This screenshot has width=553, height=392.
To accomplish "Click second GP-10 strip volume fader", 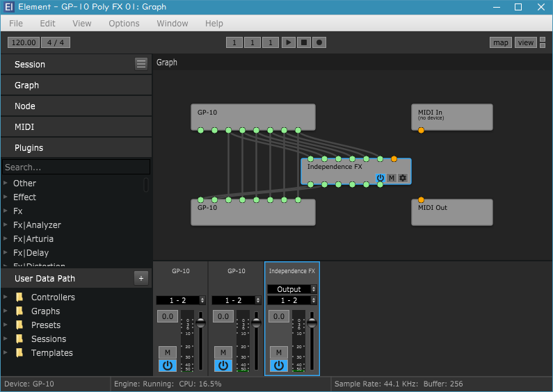I will (257, 322).
